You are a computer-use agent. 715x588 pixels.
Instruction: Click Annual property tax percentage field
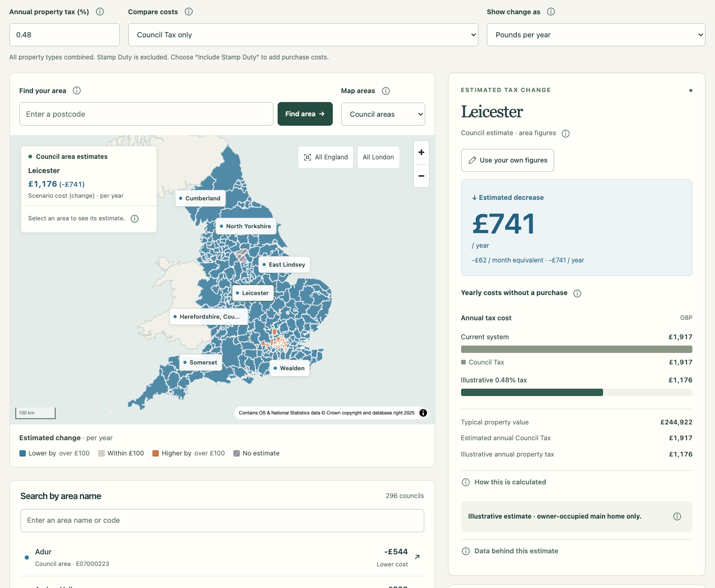tap(65, 35)
